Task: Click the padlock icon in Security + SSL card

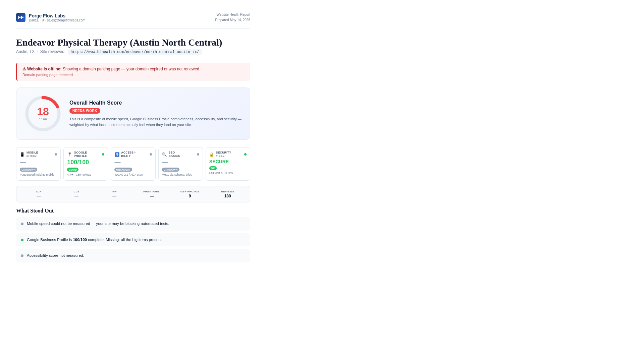Action: pos(212,155)
